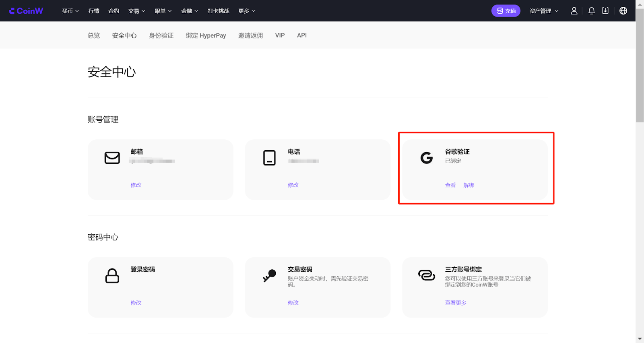Expand the 跟单 dropdown menu

pos(163,11)
